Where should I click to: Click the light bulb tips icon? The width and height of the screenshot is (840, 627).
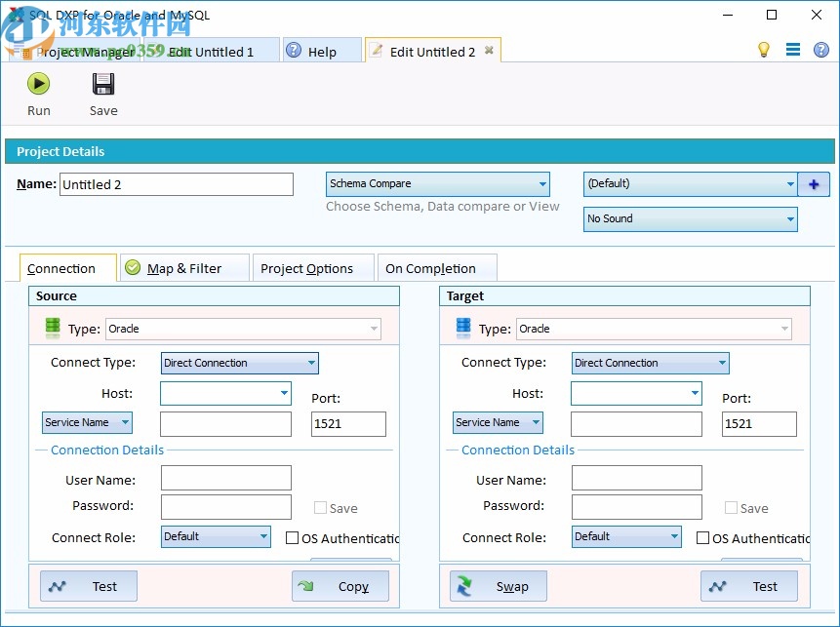point(765,49)
